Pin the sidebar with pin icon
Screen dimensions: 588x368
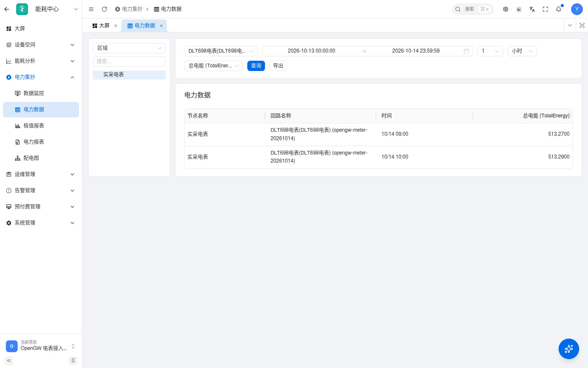click(x=73, y=361)
